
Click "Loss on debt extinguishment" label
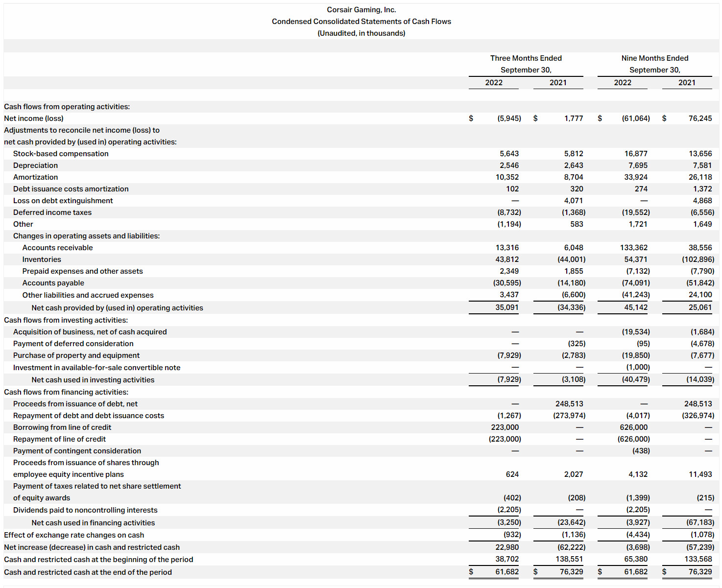[x=63, y=201]
